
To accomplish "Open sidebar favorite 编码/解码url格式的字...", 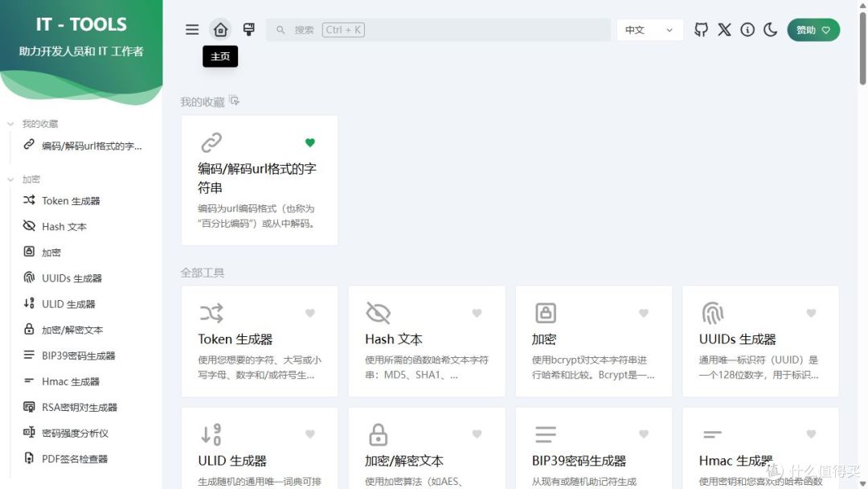I will click(83, 146).
